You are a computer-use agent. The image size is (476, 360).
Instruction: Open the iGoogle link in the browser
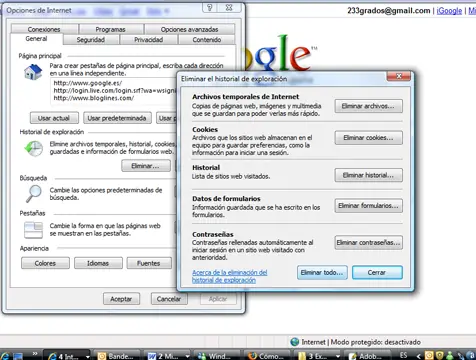tap(449, 11)
